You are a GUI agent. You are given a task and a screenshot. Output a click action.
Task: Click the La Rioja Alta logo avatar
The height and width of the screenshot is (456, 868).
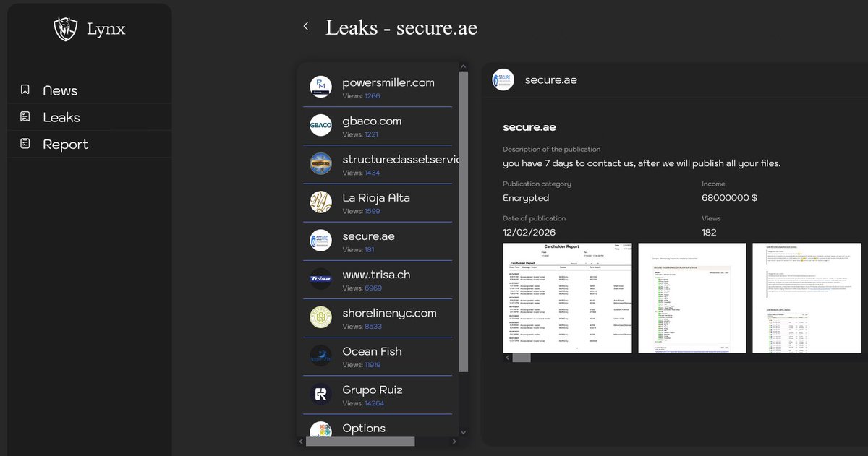tap(320, 202)
